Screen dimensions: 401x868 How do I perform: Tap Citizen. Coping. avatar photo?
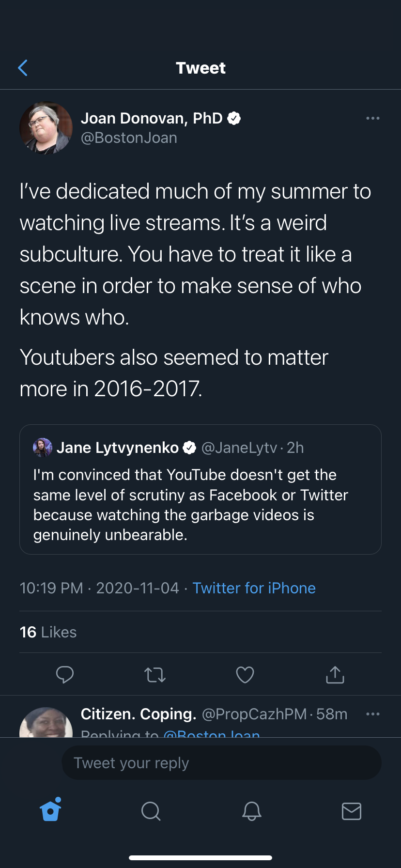point(46,724)
